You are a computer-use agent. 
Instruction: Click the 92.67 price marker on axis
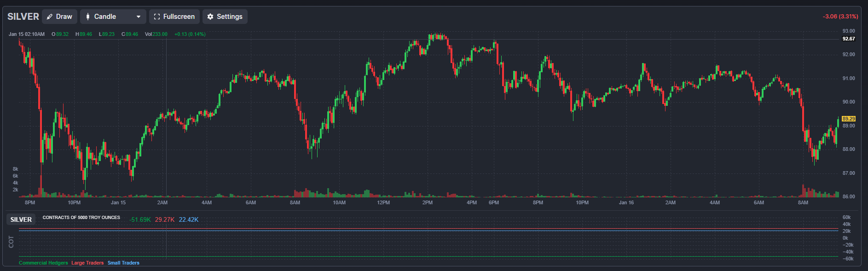click(x=848, y=39)
